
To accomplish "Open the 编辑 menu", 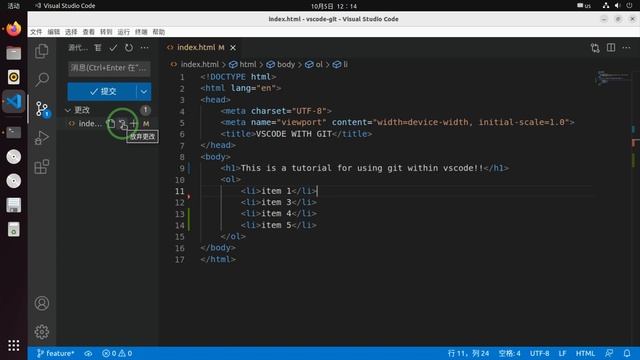I will pos(53,32).
